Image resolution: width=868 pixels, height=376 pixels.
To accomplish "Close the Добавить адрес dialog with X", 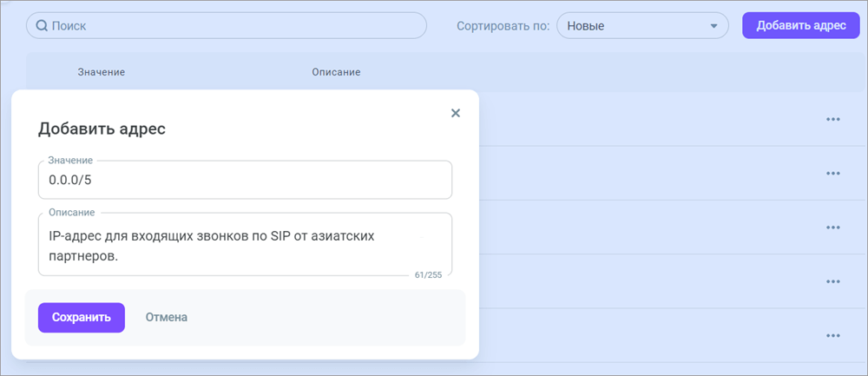I will pyautogui.click(x=456, y=113).
